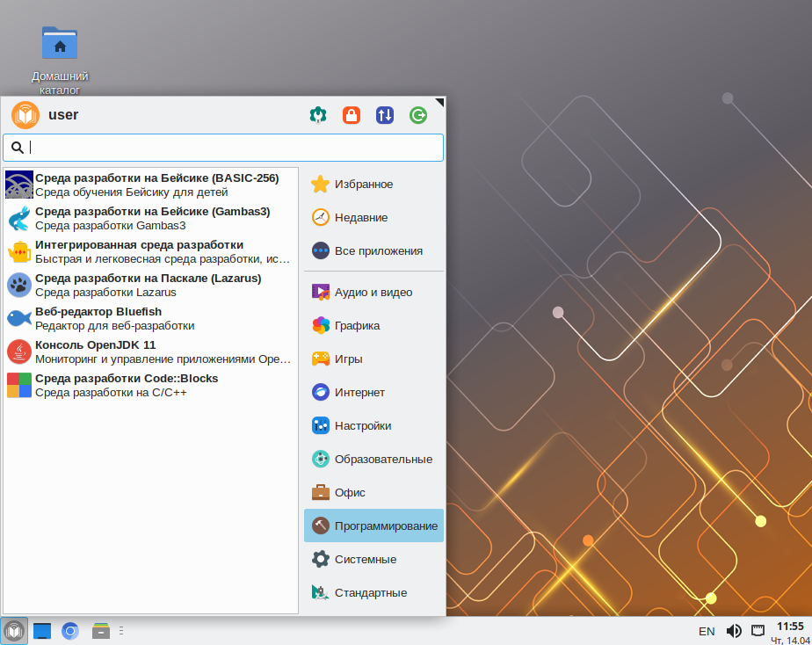Click the magnifier icon in search box
The height and width of the screenshot is (645, 812).
[17, 148]
